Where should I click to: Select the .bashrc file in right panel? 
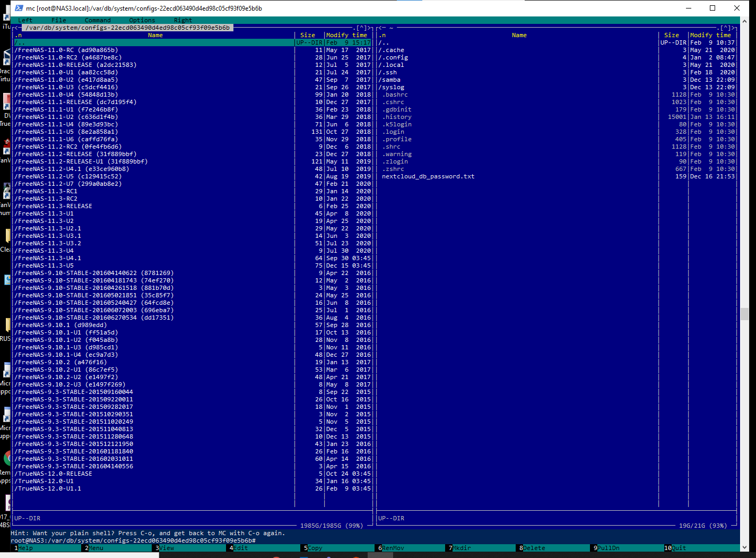557,95
